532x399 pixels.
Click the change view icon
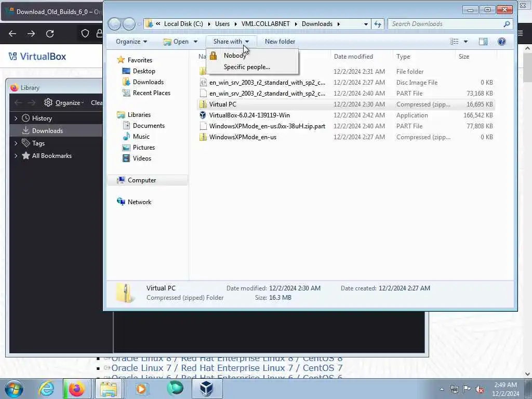coord(454,42)
